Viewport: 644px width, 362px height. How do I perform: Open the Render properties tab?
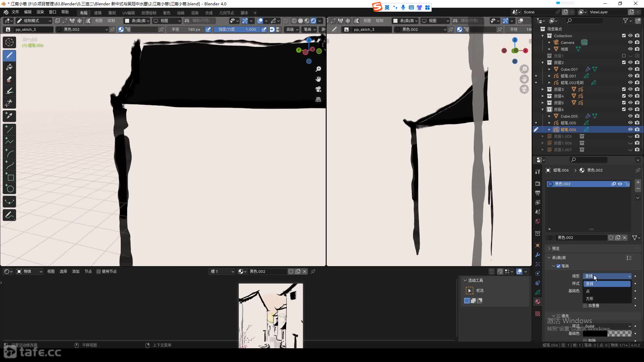[538, 183]
